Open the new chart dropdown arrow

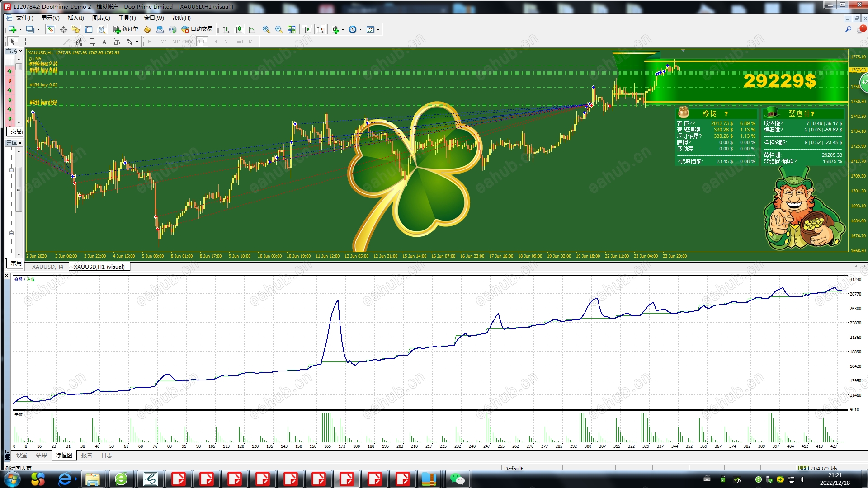click(20, 30)
